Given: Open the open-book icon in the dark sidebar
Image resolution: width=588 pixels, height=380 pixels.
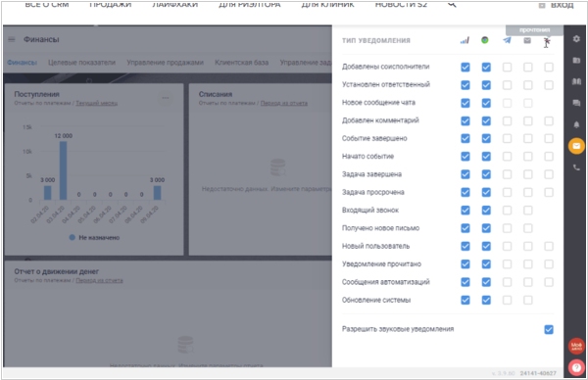Looking at the screenshot, I should [x=576, y=81].
